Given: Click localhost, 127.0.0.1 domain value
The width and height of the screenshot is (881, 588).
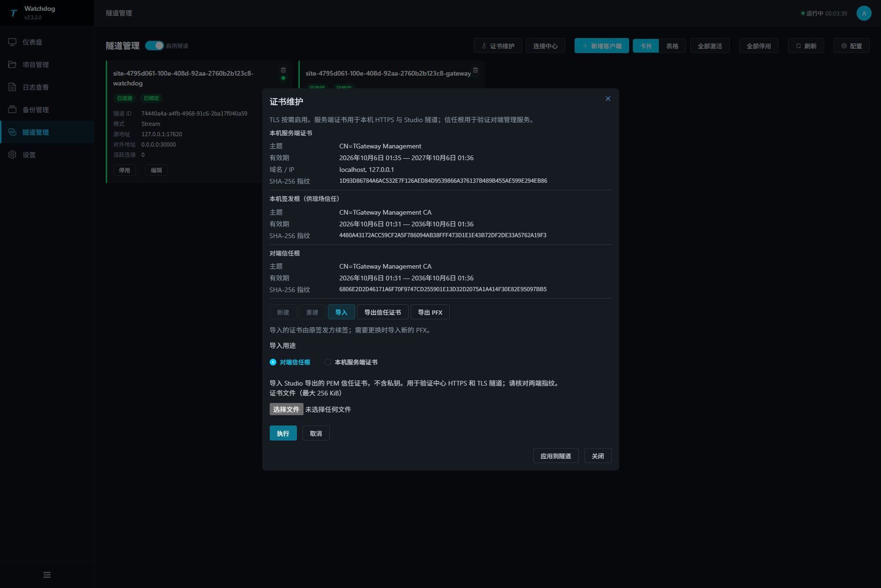Looking at the screenshot, I should pyautogui.click(x=366, y=170).
